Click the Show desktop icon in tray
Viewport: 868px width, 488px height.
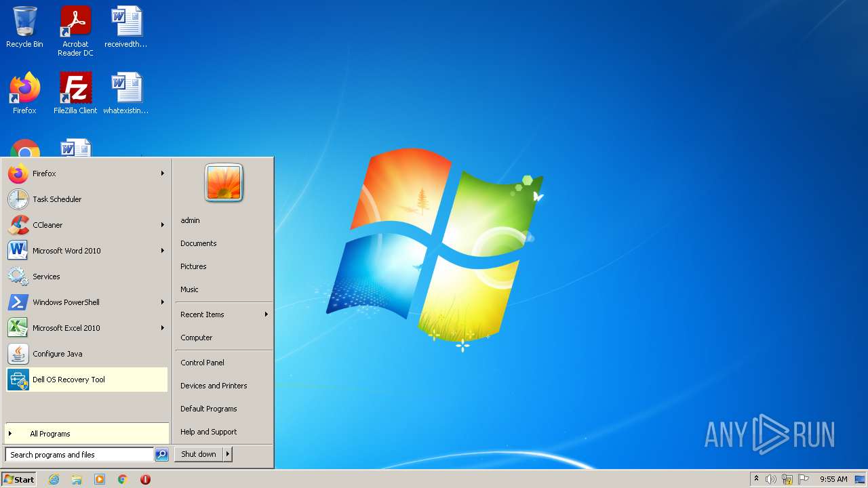(x=860, y=479)
